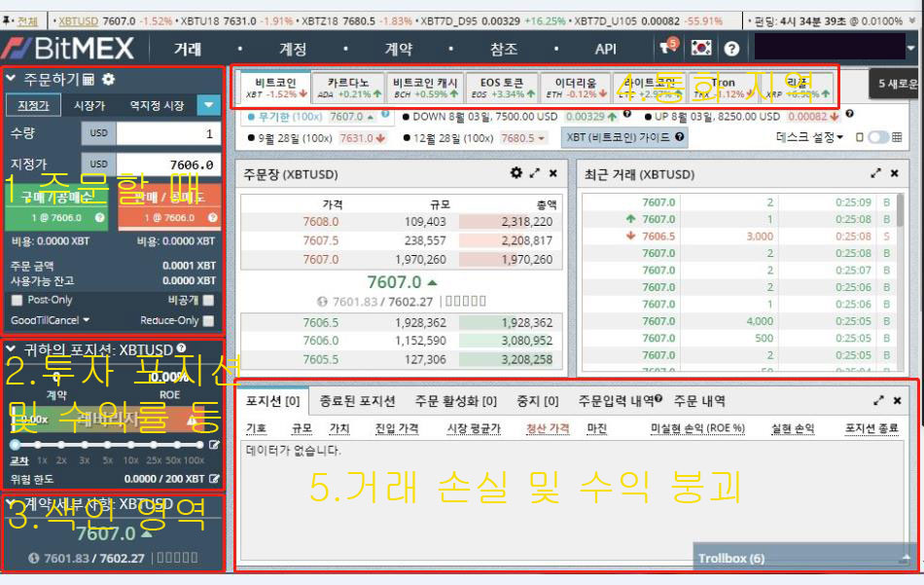Screen dimensions: 924x585
Task: Select the 역지정 시장 order type tab
Action: [x=157, y=105]
